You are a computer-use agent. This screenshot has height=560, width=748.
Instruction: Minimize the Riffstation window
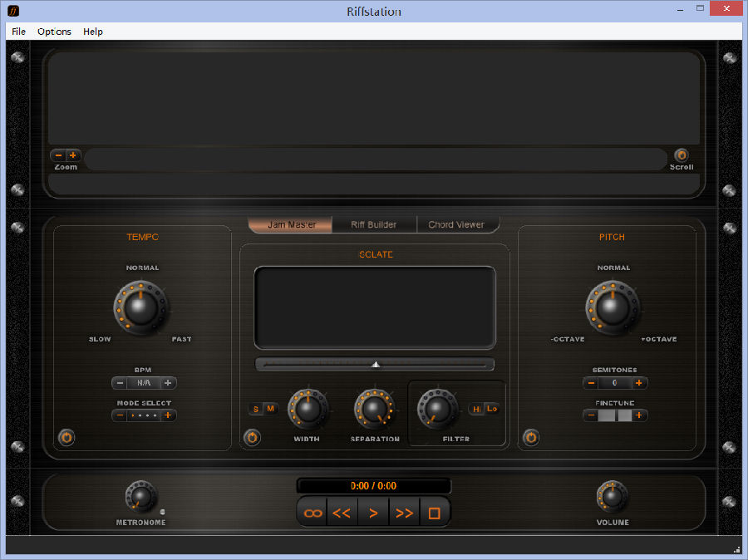point(680,9)
